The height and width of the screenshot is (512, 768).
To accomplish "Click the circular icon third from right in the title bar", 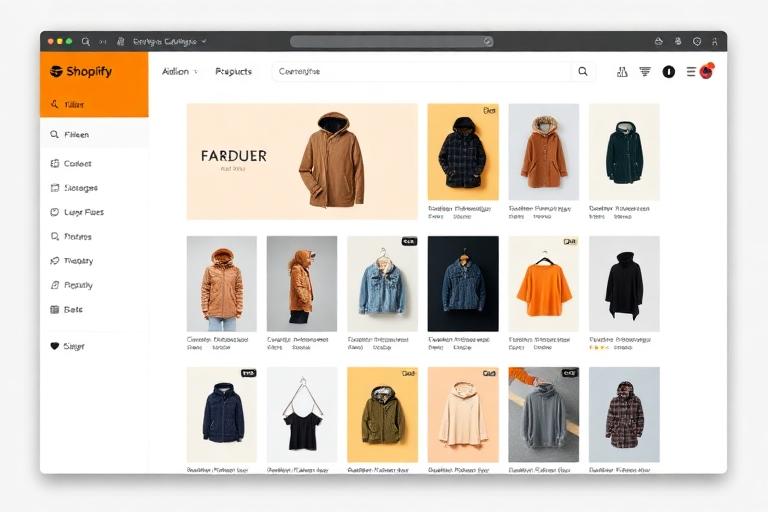I will (x=697, y=42).
